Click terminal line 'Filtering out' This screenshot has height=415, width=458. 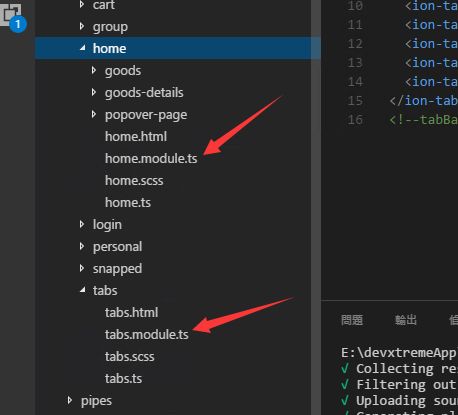tap(407, 385)
